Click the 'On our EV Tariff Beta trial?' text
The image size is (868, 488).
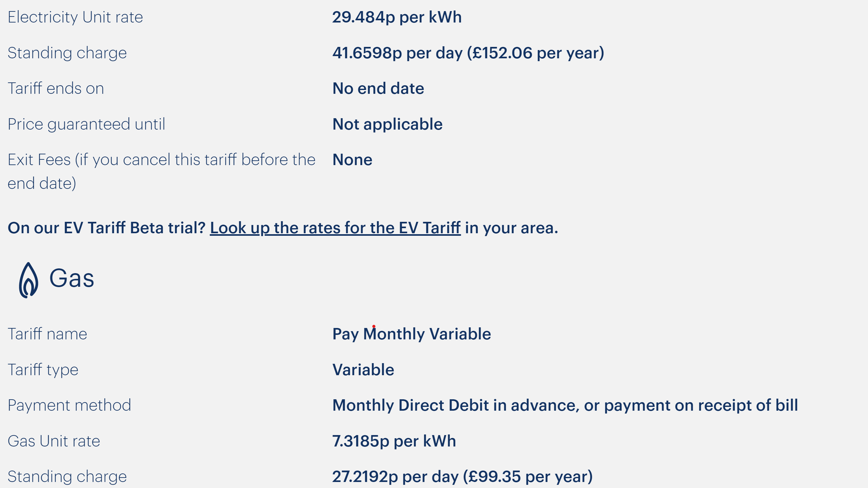pyautogui.click(x=106, y=228)
